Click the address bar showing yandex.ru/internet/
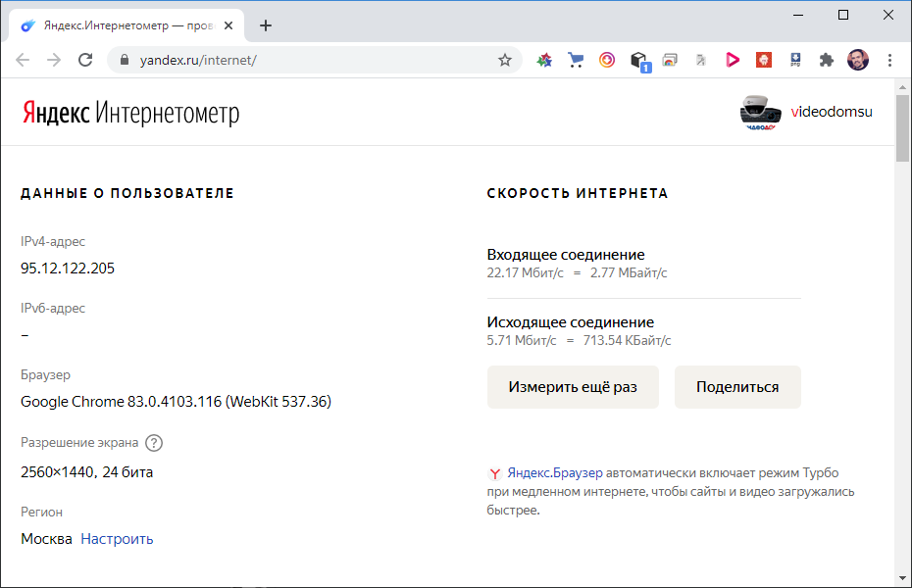The image size is (912, 588). point(314,60)
